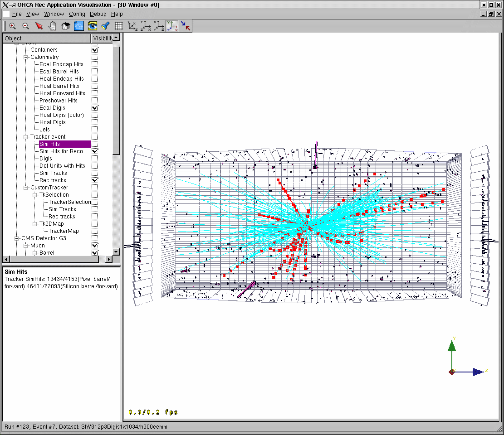This screenshot has width=504, height=435.
Task: Open the Debug menu
Action: [98, 14]
